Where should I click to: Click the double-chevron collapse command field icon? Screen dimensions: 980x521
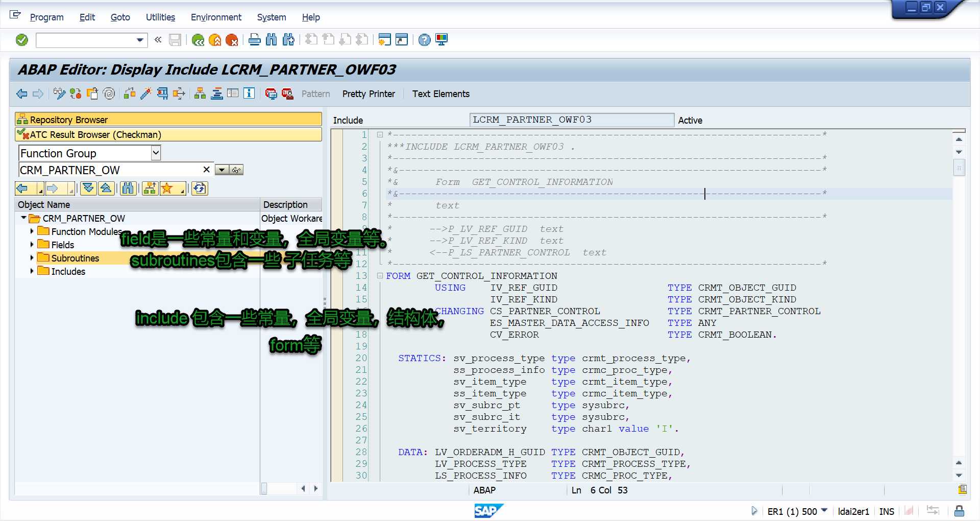(x=158, y=40)
